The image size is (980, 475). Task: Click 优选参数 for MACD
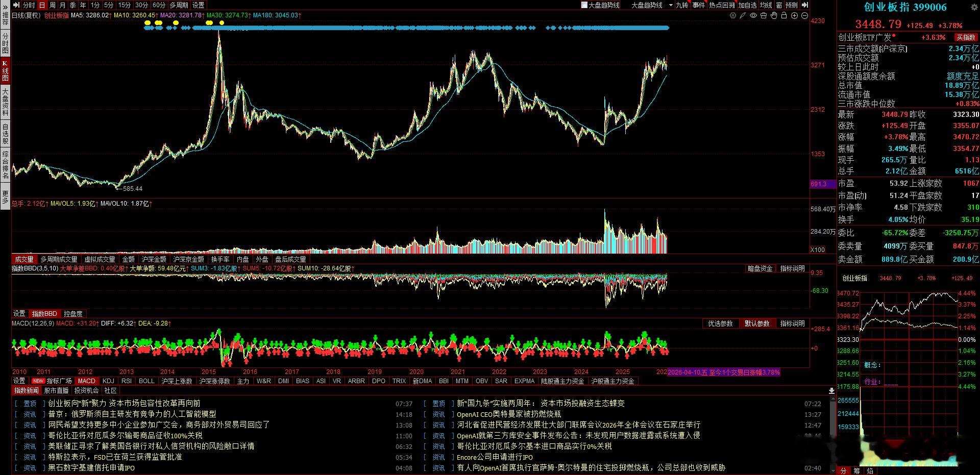(720, 323)
